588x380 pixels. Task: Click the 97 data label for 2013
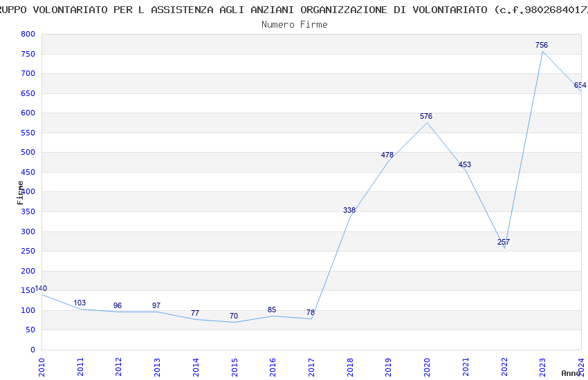click(156, 306)
